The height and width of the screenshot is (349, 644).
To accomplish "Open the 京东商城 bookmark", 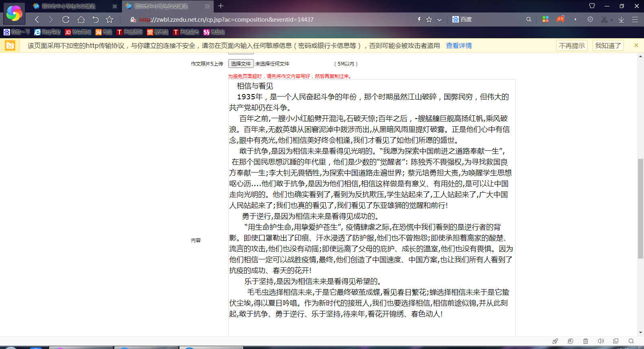I will [x=78, y=32].
